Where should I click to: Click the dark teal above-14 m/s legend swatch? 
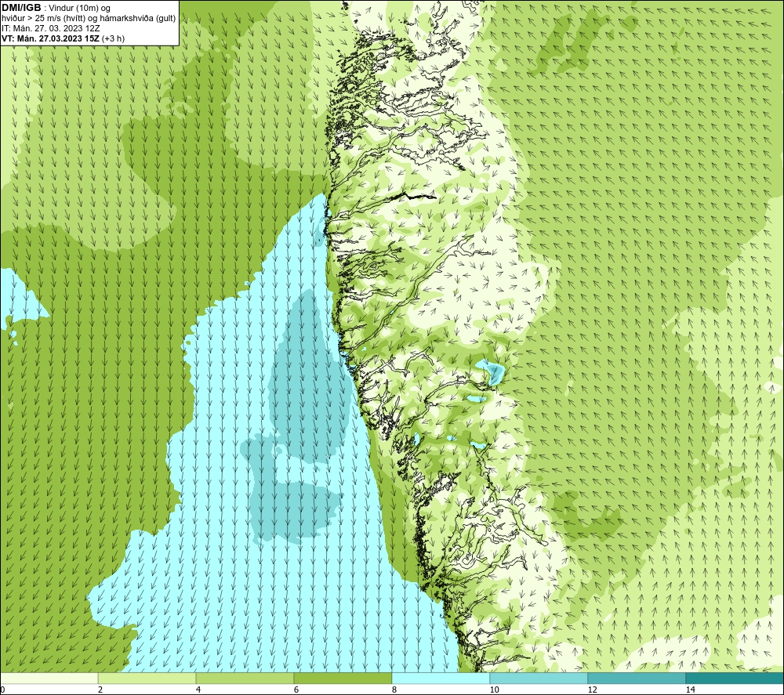pyautogui.click(x=735, y=678)
